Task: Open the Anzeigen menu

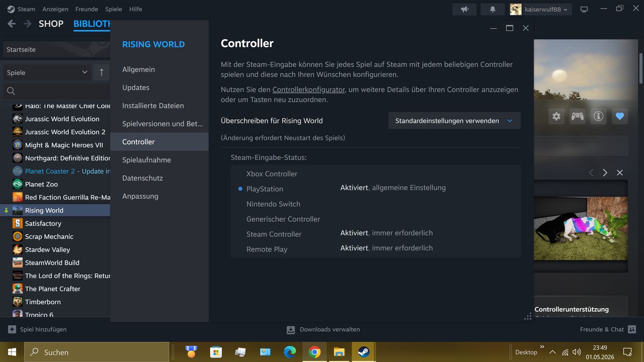Action: [x=55, y=9]
